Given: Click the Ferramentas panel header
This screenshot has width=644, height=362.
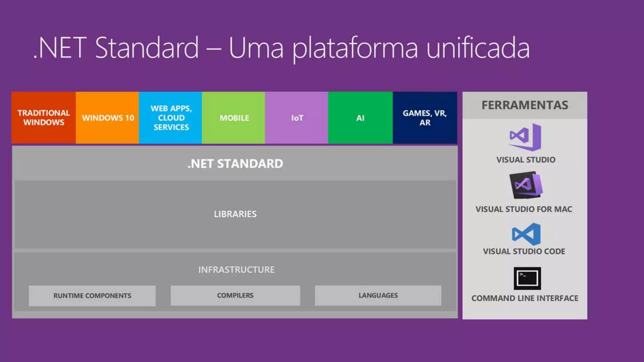Looking at the screenshot, I should tap(525, 105).
